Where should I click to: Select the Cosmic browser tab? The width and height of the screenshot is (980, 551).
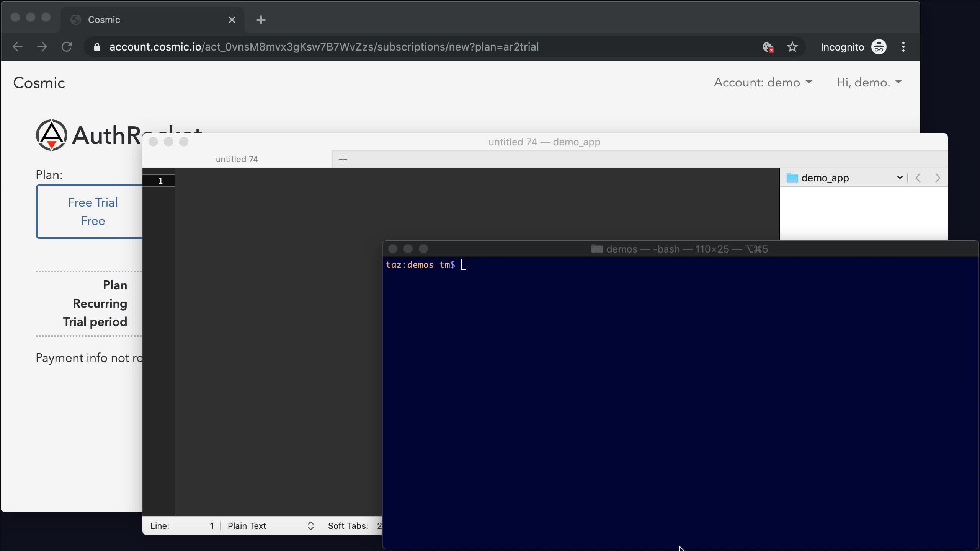tap(152, 20)
